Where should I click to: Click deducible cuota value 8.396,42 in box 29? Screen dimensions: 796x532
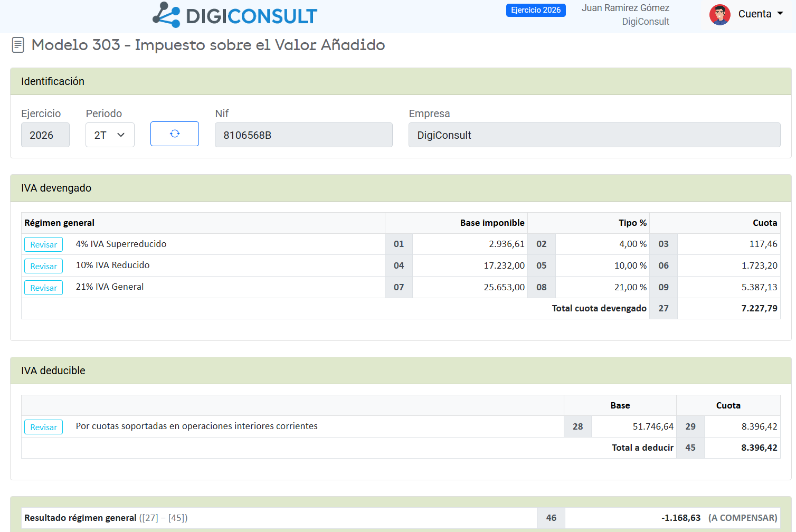760,426
